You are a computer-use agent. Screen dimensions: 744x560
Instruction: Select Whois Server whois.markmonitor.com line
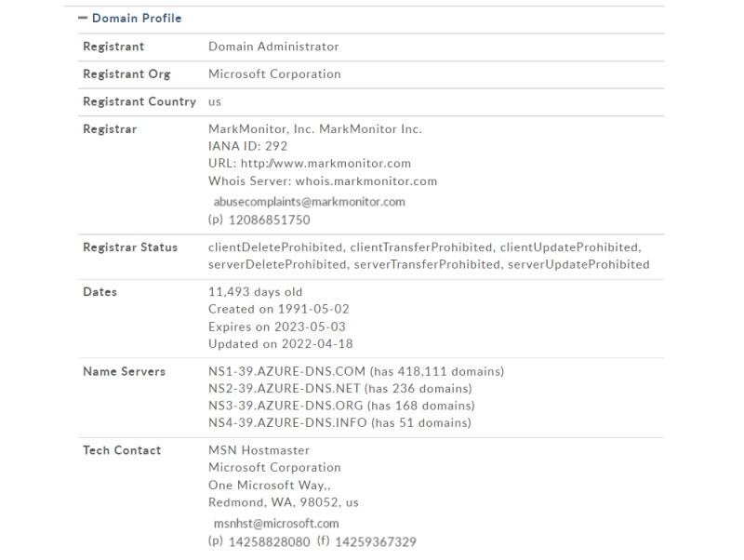[x=323, y=181]
